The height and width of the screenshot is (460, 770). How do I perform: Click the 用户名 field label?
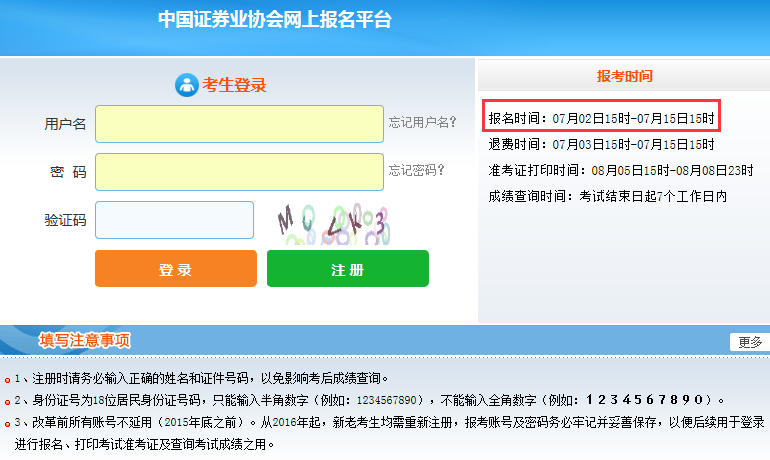[x=65, y=124]
